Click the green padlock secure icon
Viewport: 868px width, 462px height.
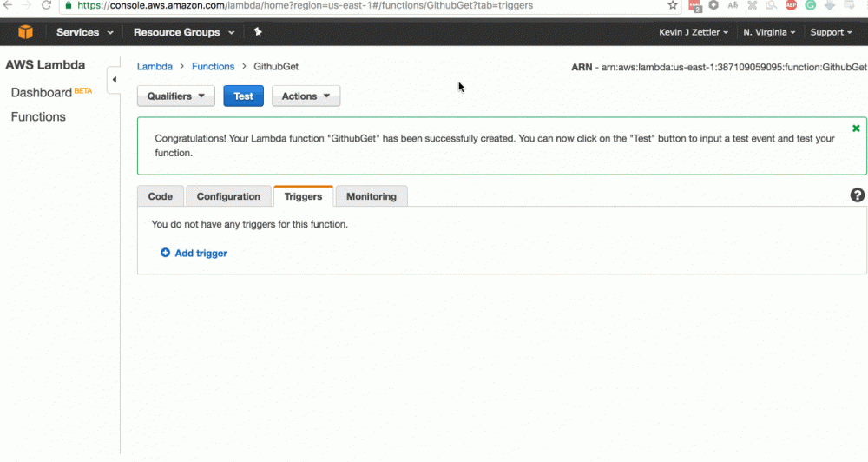coord(69,5)
